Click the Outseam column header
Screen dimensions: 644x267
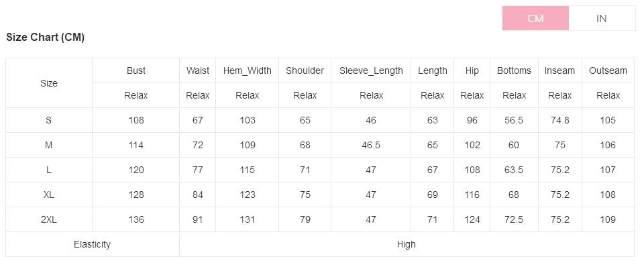[608, 70]
